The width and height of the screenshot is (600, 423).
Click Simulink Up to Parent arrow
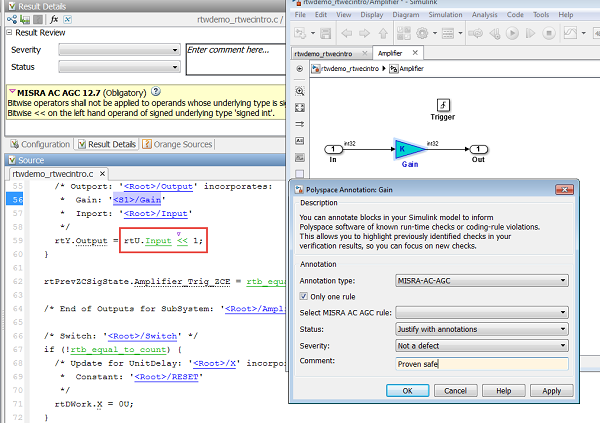[383, 33]
